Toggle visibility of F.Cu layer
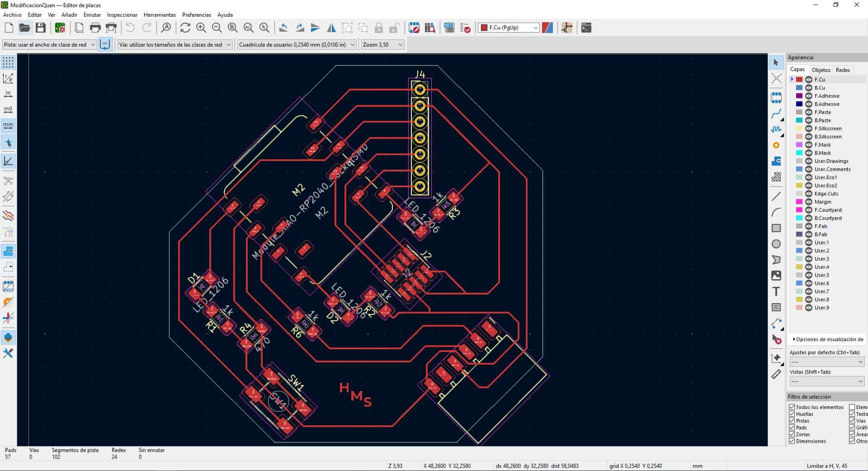This screenshot has width=868, height=471. point(809,80)
